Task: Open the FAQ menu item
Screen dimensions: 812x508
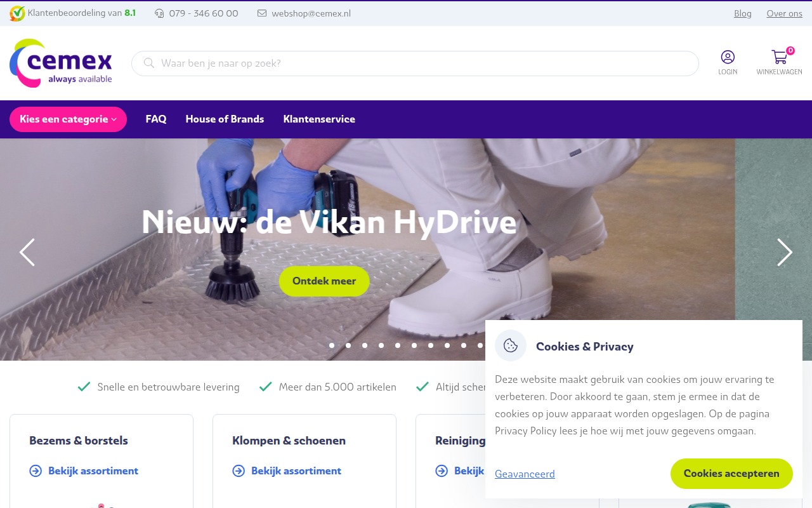Action: pyautogui.click(x=156, y=119)
